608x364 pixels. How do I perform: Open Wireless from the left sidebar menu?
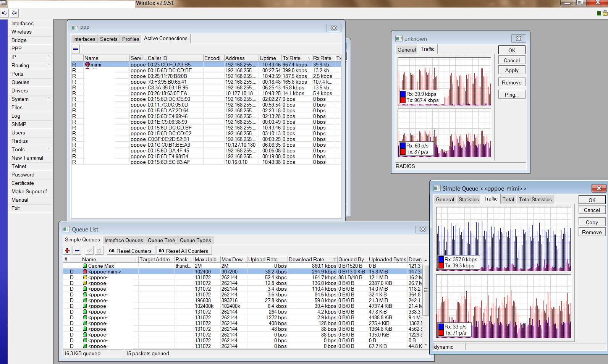(x=21, y=32)
